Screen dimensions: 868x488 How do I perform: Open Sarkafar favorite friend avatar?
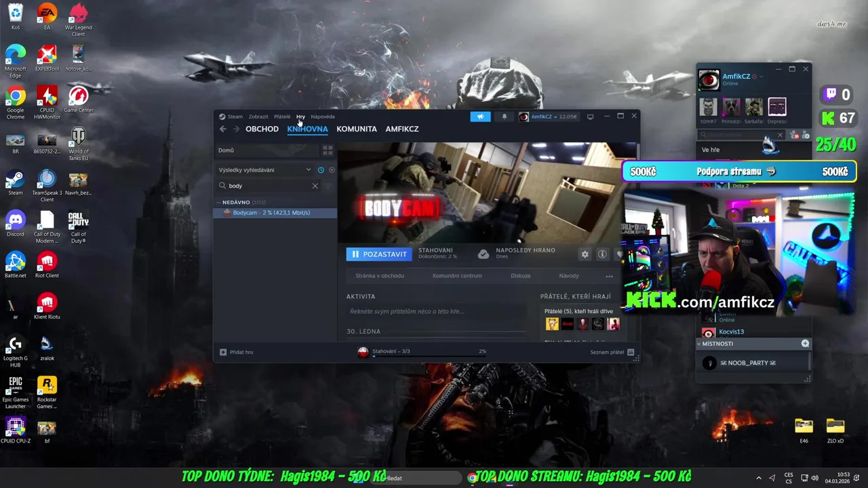754,107
